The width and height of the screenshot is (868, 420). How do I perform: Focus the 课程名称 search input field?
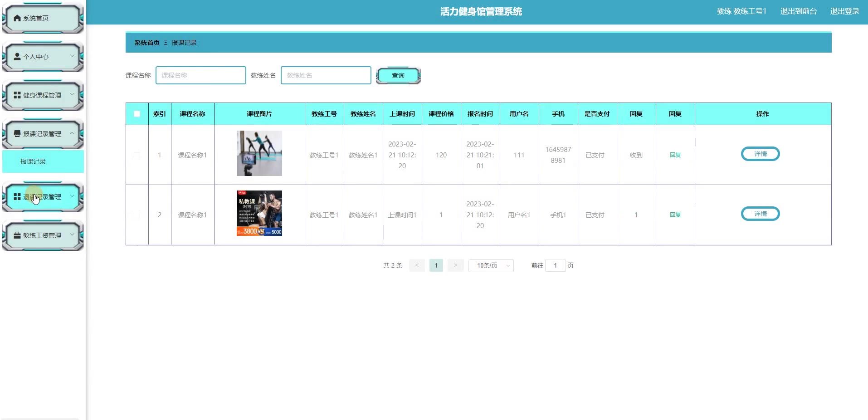(x=201, y=75)
